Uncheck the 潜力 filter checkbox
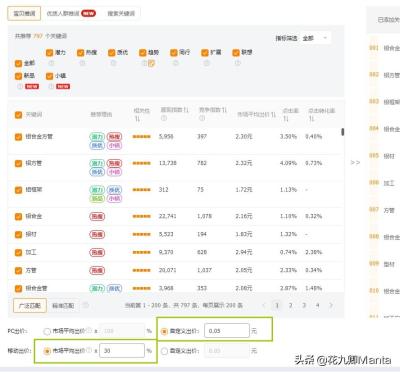Image resolution: width=400 pixels, height=374 pixels. (49, 53)
